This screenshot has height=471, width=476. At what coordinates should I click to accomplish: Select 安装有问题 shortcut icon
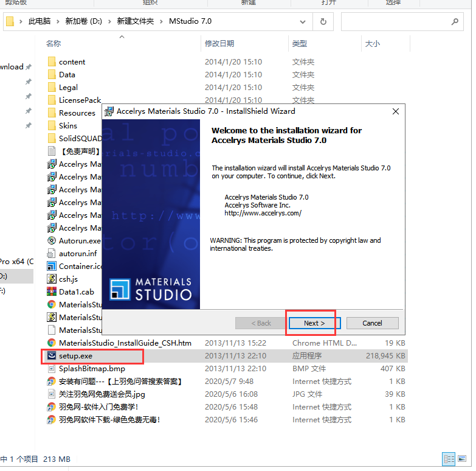point(51,381)
